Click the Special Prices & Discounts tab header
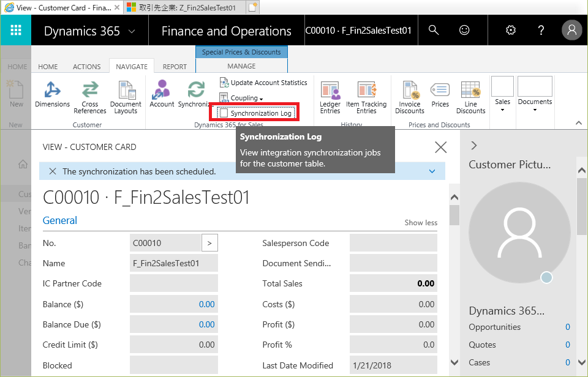 [x=241, y=52]
